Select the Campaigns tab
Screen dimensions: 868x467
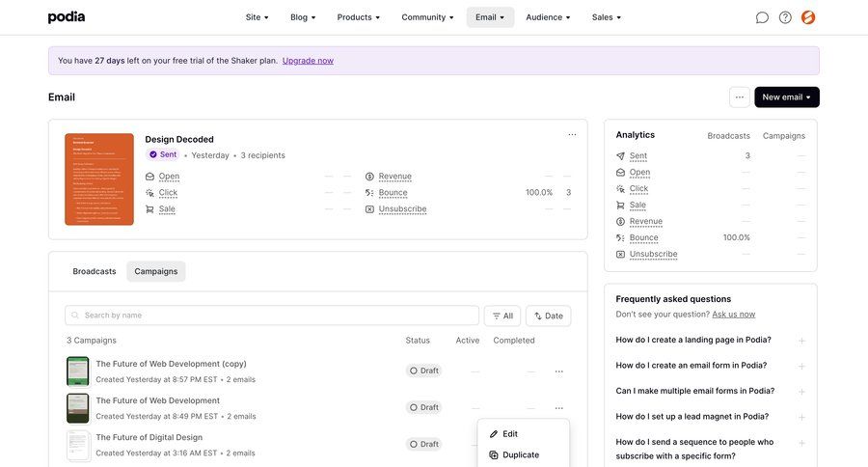pyautogui.click(x=156, y=271)
